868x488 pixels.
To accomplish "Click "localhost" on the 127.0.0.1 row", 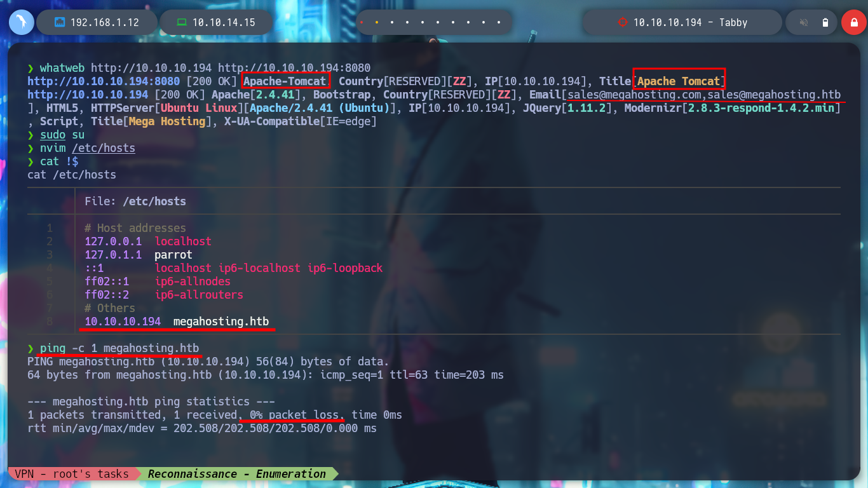I will point(183,241).
